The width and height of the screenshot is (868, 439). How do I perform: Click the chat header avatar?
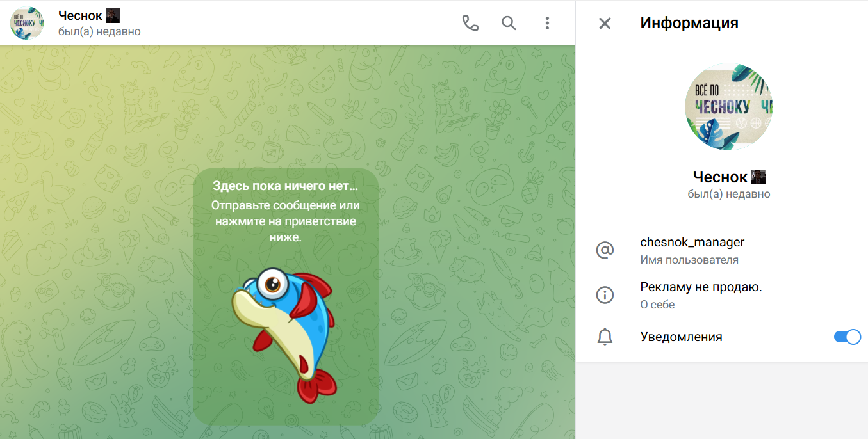27,23
